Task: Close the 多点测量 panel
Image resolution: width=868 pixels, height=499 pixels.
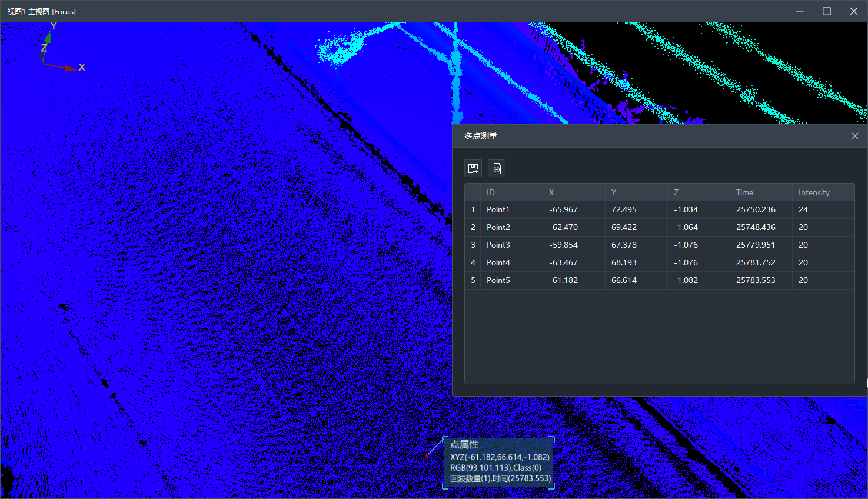Action: click(x=854, y=136)
